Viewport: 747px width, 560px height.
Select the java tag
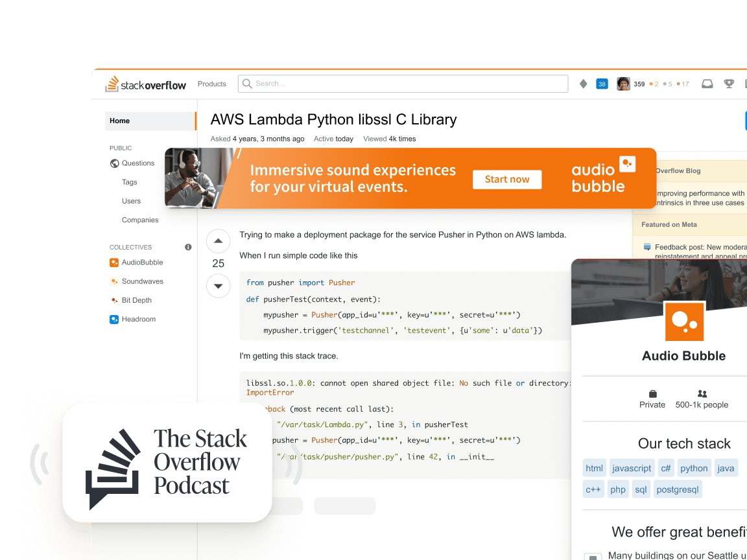[x=726, y=468]
